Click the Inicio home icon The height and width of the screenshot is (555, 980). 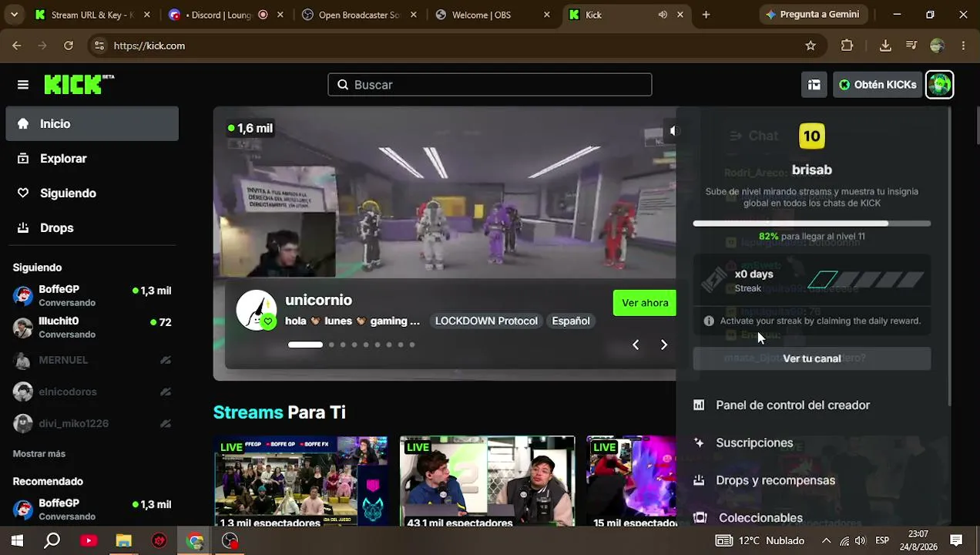tap(23, 123)
